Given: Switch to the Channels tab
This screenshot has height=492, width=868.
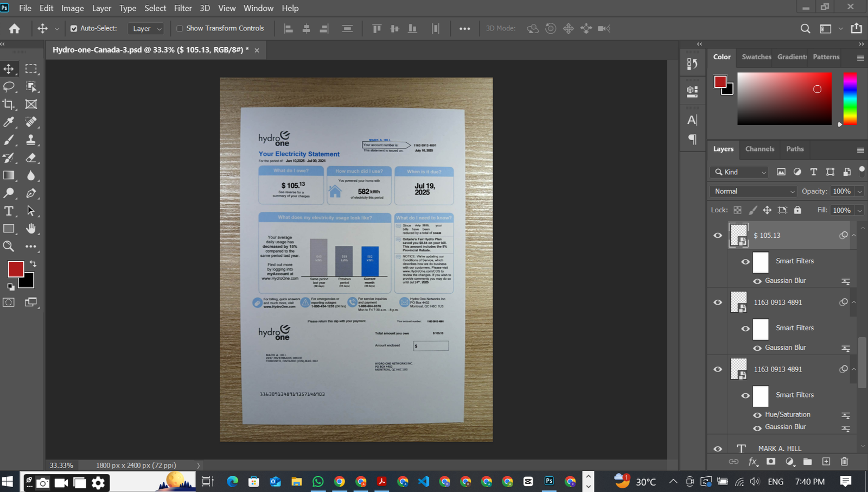Looking at the screenshot, I should (x=759, y=149).
